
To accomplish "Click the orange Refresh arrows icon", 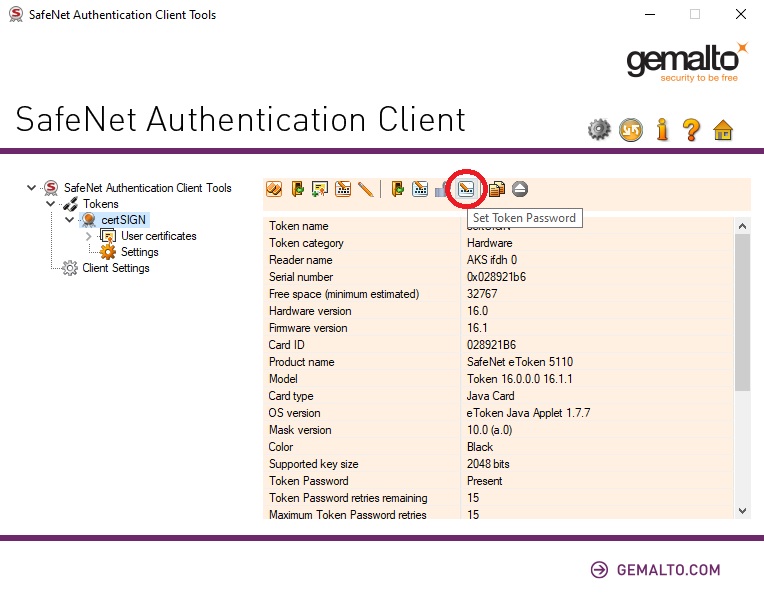I will click(631, 129).
